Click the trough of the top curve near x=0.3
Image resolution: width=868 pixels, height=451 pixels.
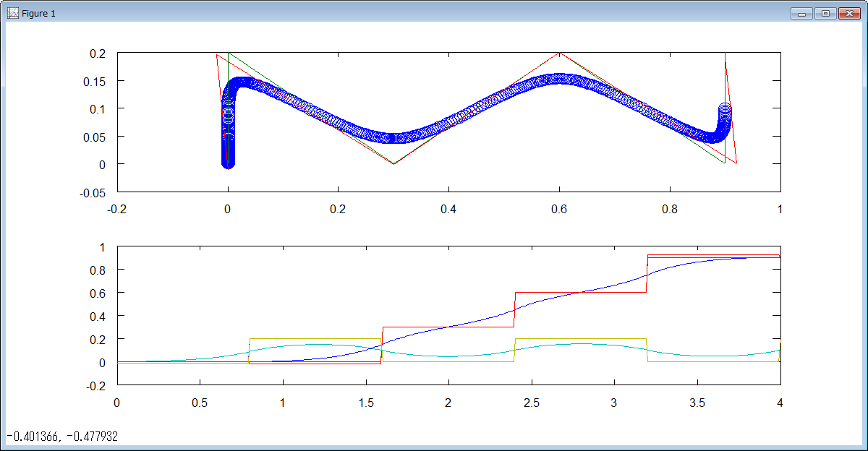tap(393, 164)
